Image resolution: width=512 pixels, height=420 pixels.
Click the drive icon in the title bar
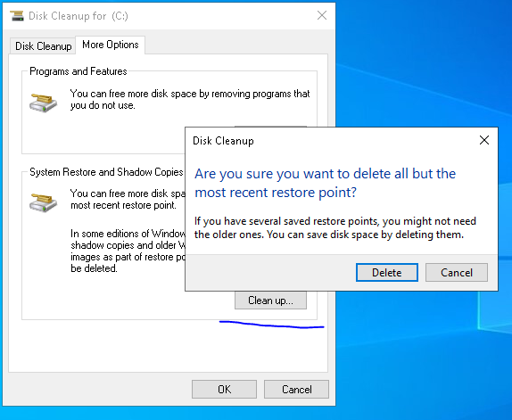(17, 16)
